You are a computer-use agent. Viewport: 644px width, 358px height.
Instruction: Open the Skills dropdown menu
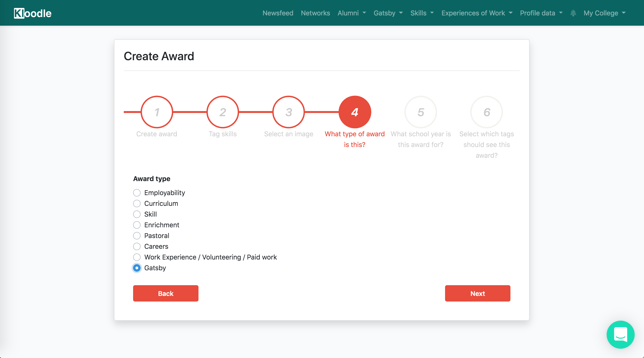click(422, 13)
